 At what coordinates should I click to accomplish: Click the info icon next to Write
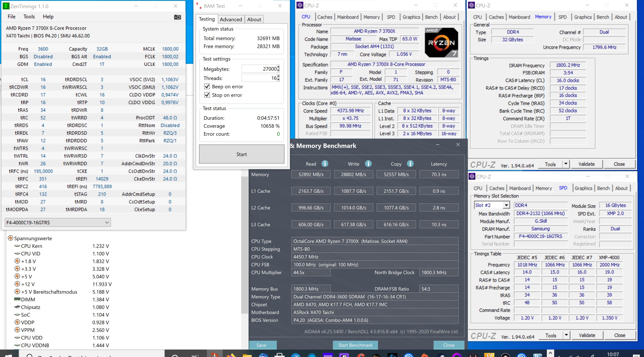[368, 164]
